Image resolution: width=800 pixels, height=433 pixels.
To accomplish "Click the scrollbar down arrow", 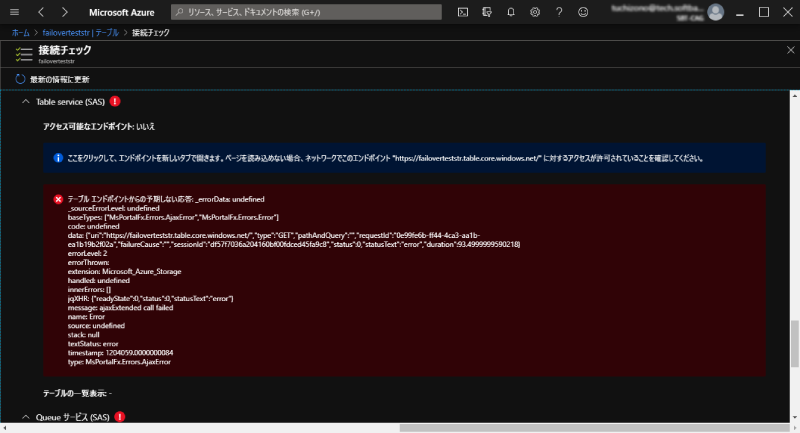I will 794,417.
